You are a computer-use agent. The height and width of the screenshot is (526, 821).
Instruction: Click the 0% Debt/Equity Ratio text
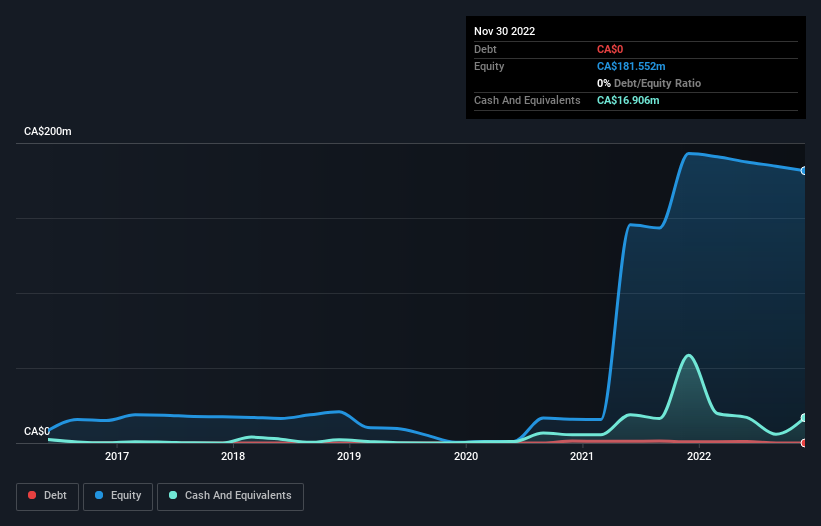(649, 83)
